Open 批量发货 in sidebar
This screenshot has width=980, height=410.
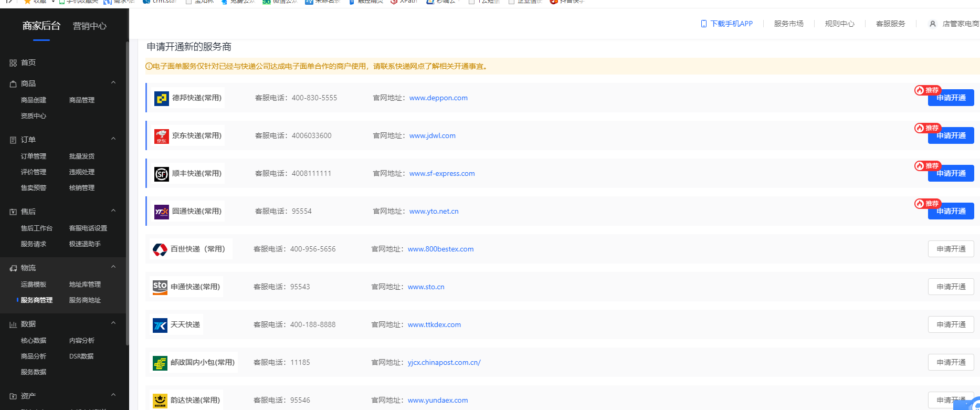pyautogui.click(x=82, y=156)
